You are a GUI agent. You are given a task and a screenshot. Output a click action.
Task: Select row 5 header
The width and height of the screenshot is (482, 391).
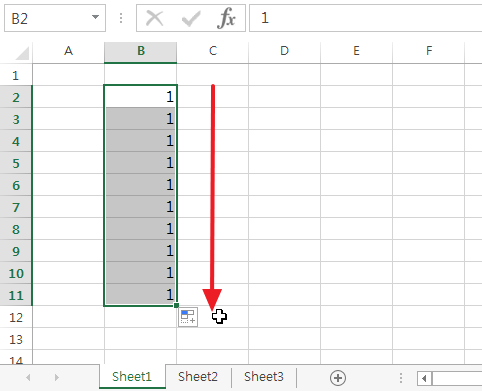click(x=16, y=163)
